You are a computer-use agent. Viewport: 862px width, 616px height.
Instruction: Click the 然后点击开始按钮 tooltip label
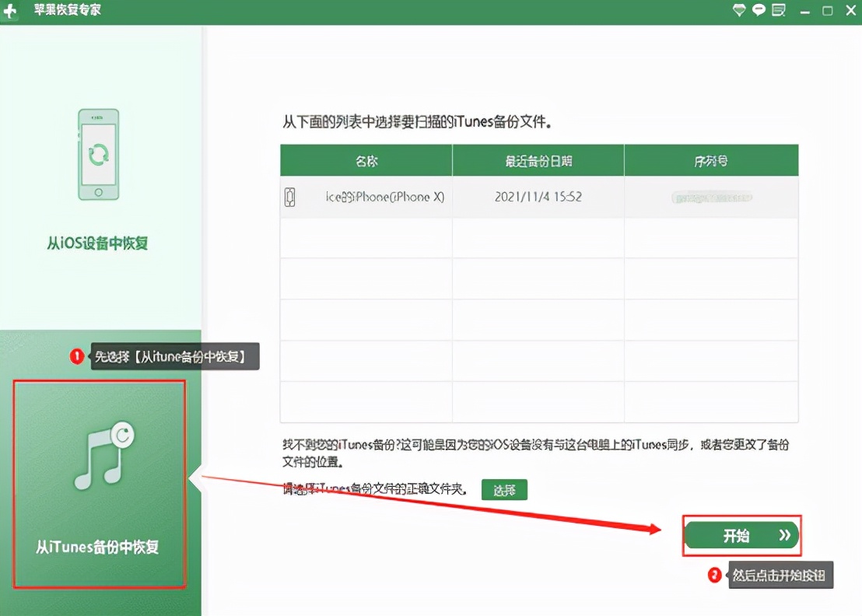pyautogui.click(x=780, y=576)
